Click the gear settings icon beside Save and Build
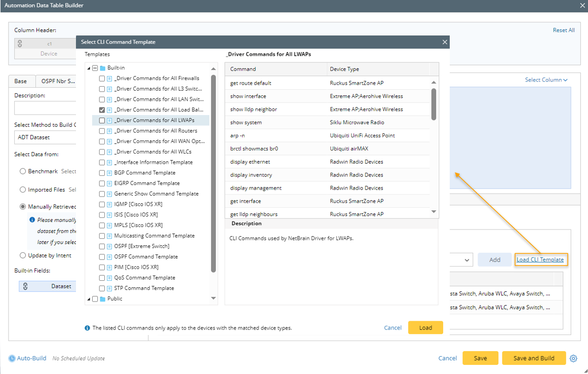Image resolution: width=588 pixels, height=374 pixels. (573, 358)
